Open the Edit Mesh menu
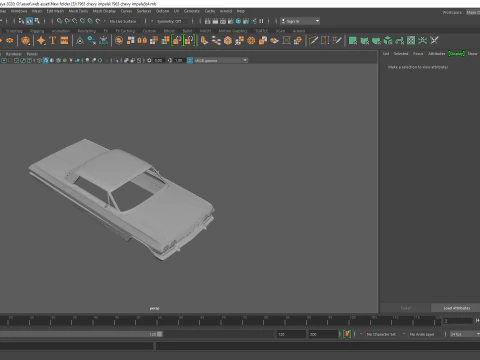The height and width of the screenshot is (360, 480). [x=55, y=11]
